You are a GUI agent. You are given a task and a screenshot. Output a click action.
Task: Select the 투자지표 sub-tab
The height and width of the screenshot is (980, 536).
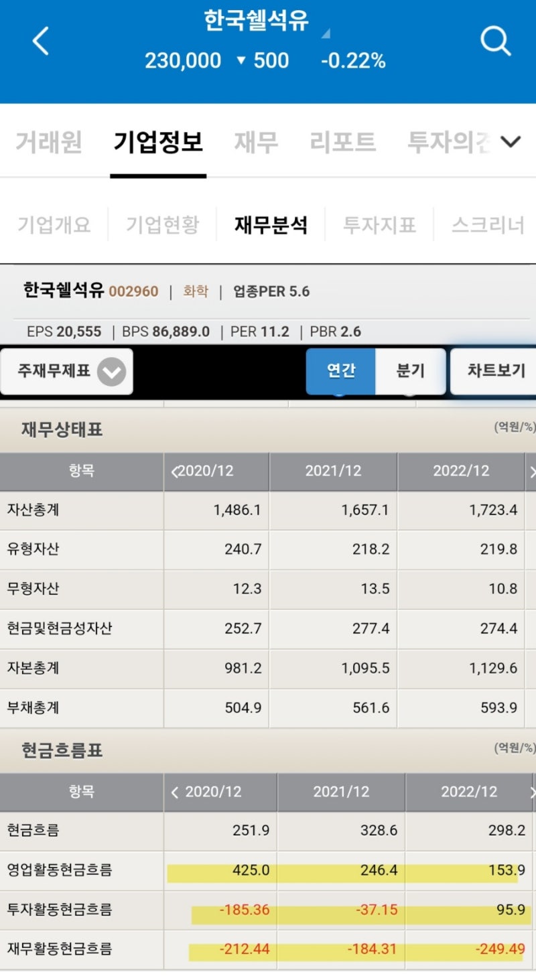coord(379,225)
